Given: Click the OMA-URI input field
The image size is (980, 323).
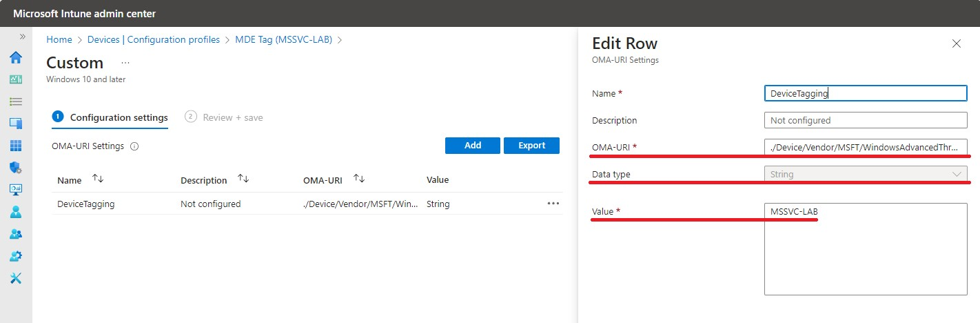Looking at the screenshot, I should 866,147.
